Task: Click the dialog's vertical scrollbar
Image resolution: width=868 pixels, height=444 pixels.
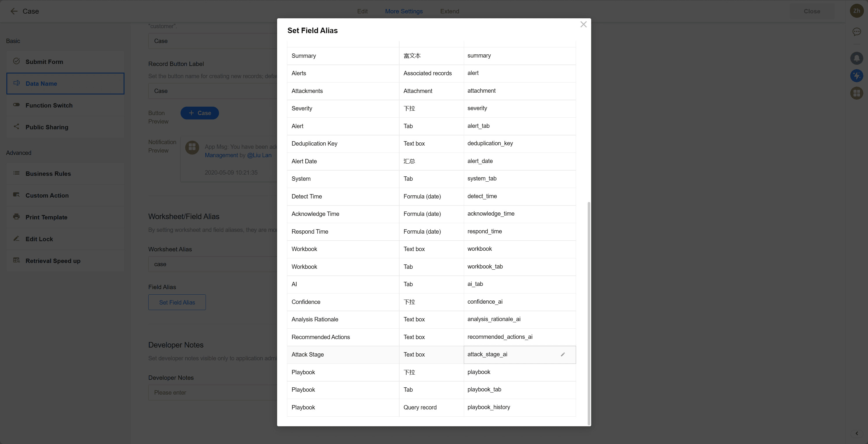Action: [x=589, y=313]
